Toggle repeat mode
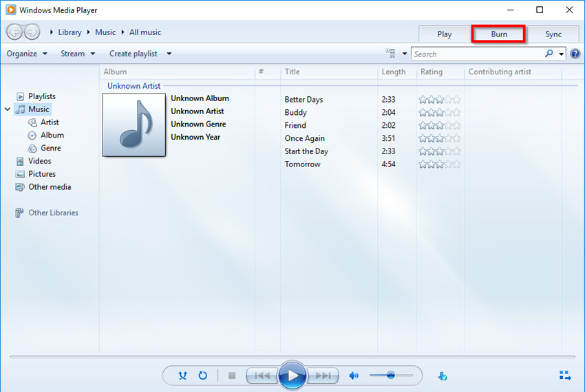The image size is (585, 392). pyautogui.click(x=203, y=375)
